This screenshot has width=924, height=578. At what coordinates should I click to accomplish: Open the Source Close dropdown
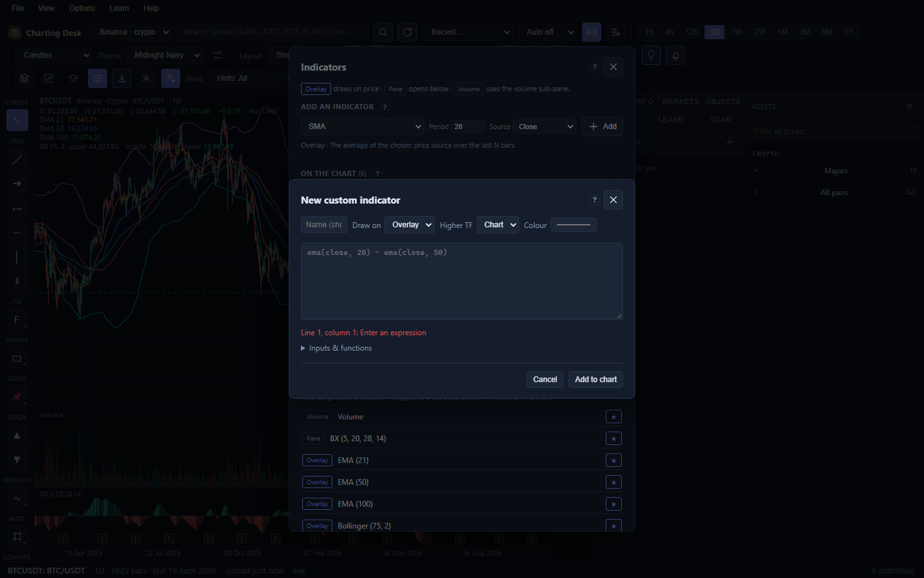coord(545,127)
